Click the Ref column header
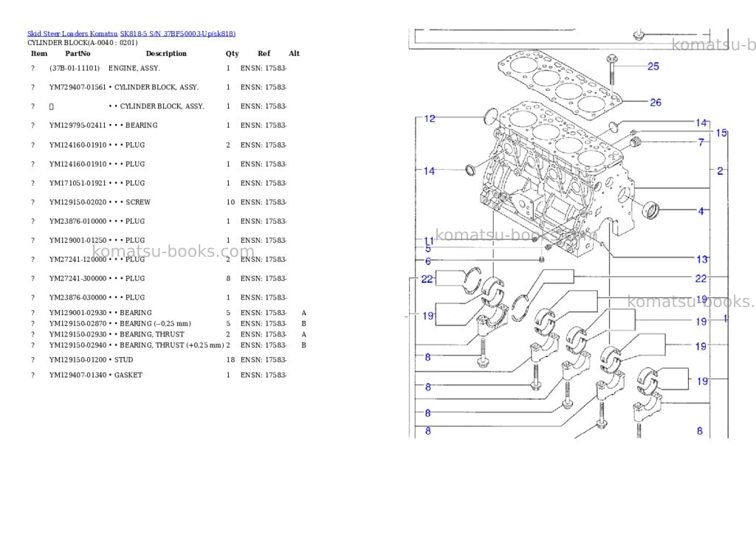This screenshot has width=756, height=535. [264, 53]
